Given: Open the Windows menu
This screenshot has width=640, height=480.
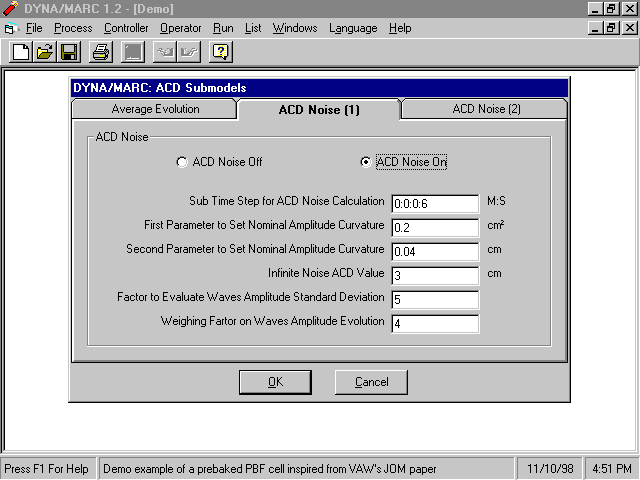Looking at the screenshot, I should coord(295,28).
